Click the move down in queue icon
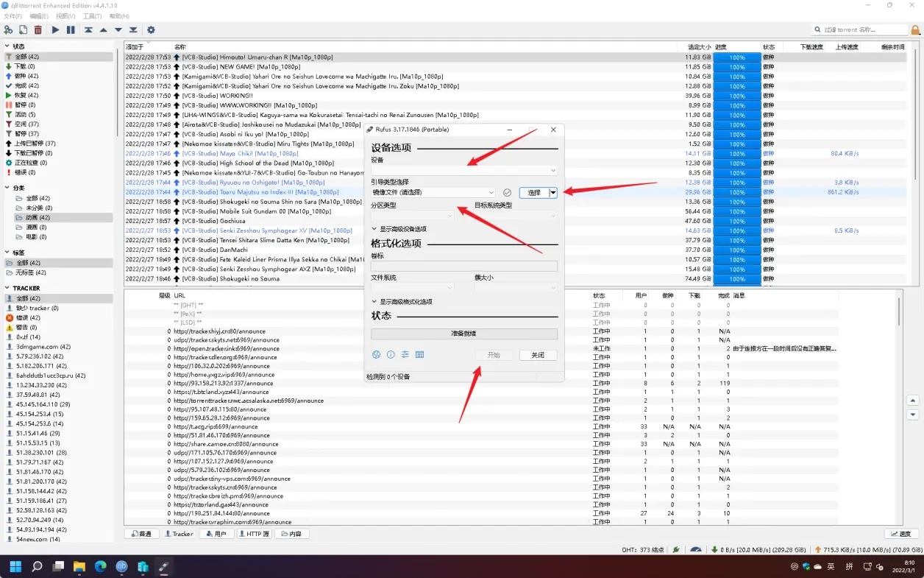 pyautogui.click(x=118, y=30)
